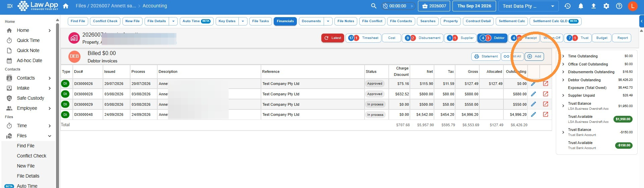The image size is (644, 188).
Task: Switch to Timesheet tab
Action: [364, 38]
